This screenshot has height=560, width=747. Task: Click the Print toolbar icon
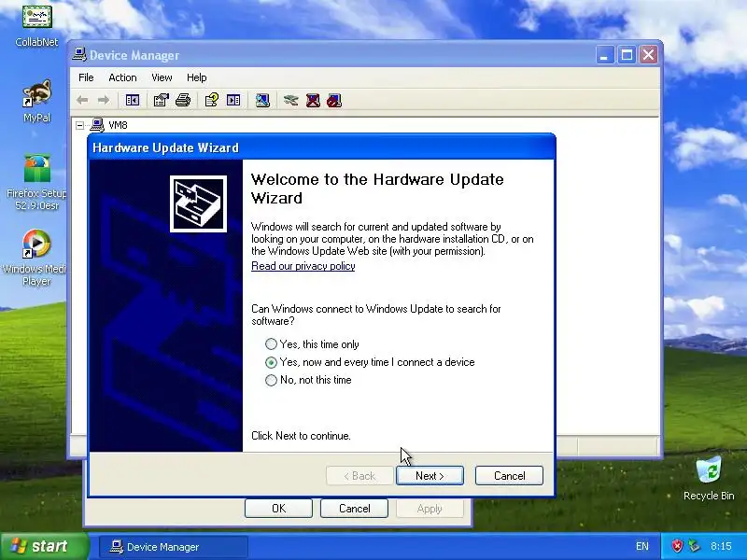(x=183, y=100)
